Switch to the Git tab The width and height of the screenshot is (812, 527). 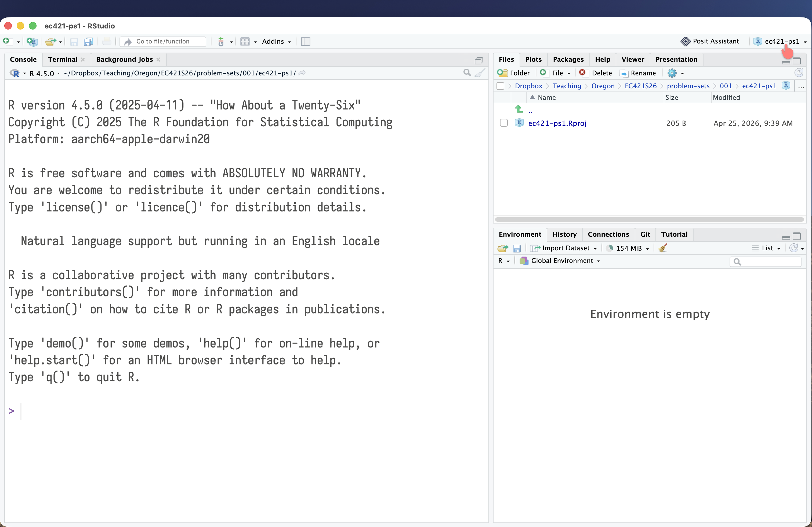click(644, 234)
